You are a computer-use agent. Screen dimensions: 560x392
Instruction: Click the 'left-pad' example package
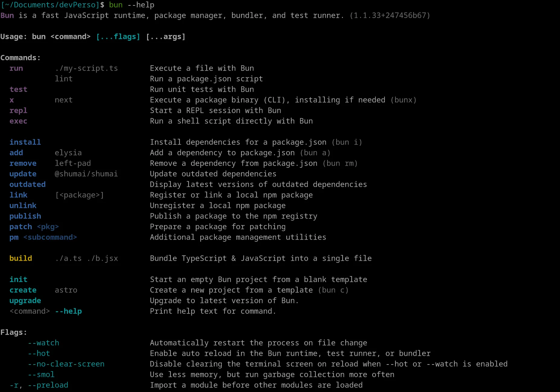[x=73, y=164]
